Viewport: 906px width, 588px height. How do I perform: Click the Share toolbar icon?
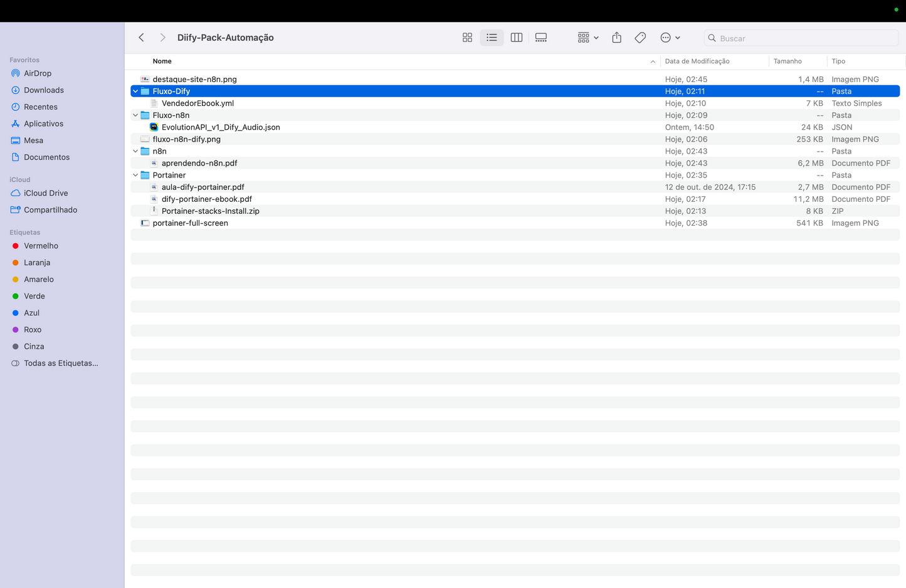[x=616, y=38]
